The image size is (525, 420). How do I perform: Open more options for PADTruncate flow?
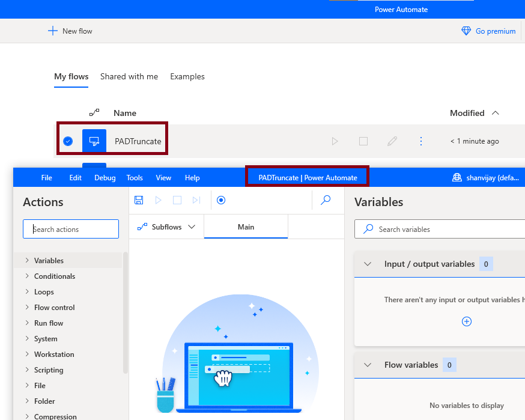click(420, 141)
